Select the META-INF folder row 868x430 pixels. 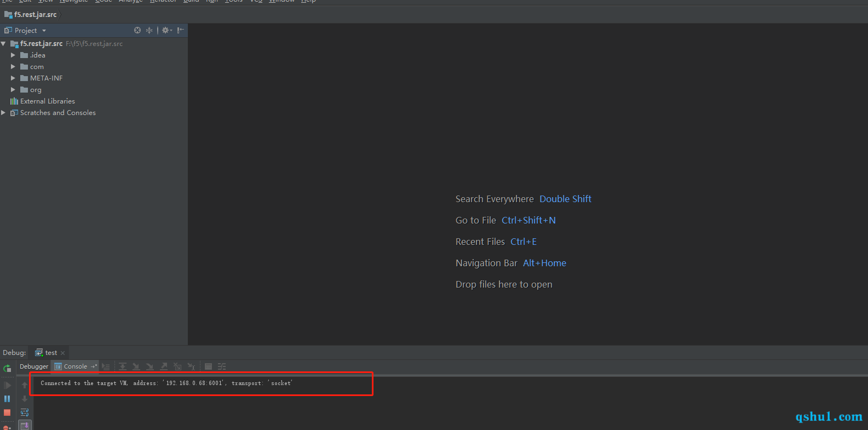click(x=94, y=78)
